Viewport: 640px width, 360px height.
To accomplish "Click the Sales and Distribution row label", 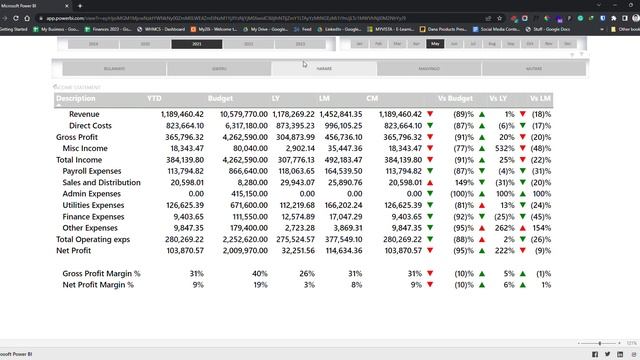I will point(101,182).
